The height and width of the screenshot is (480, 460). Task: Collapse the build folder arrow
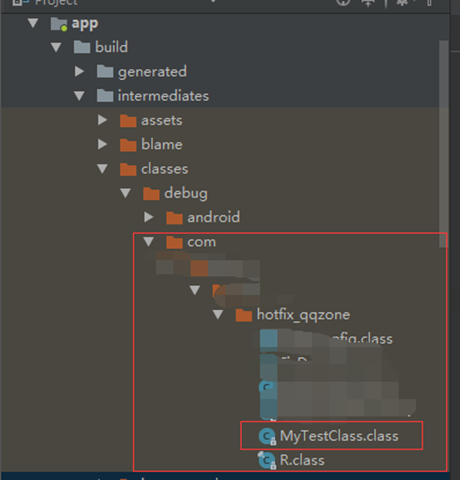(x=56, y=47)
